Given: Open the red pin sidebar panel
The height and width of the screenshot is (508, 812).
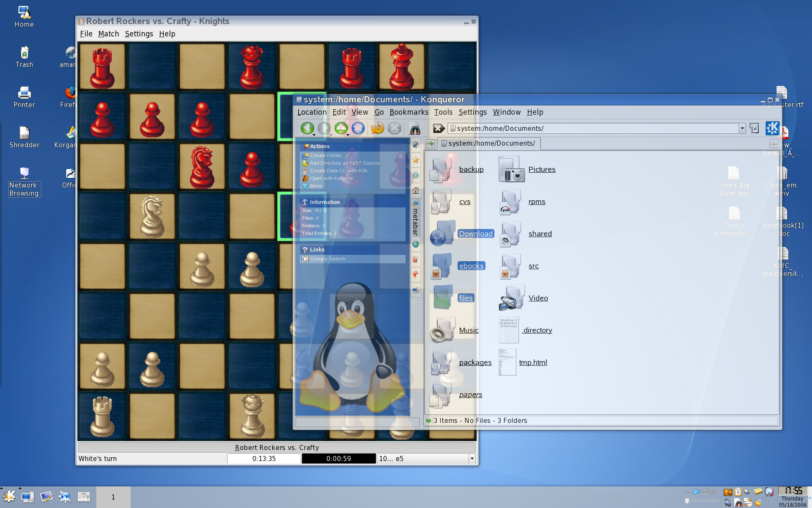Looking at the screenshot, I should click(x=416, y=275).
